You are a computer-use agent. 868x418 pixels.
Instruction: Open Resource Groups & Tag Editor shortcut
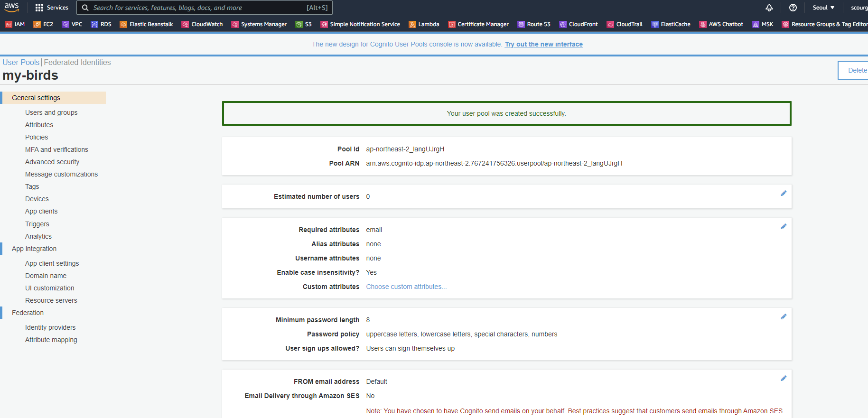tap(825, 24)
